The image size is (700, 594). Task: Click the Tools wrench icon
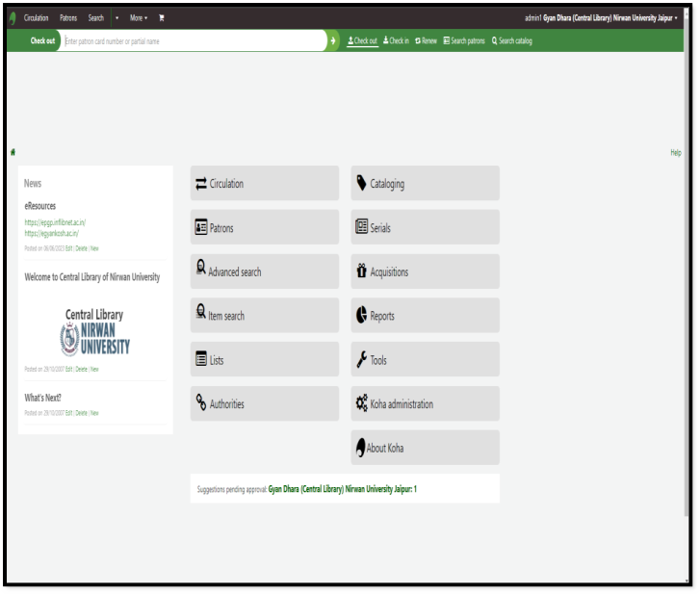[362, 359]
